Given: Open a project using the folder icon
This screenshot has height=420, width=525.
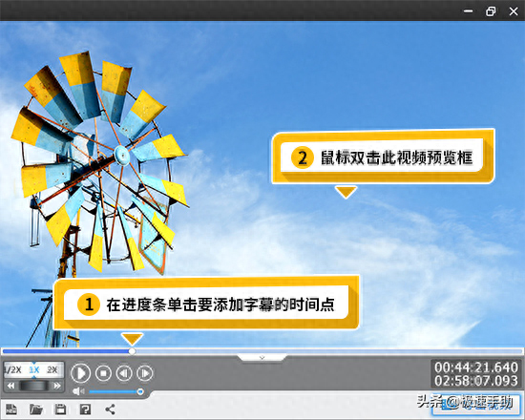Looking at the screenshot, I should pyautogui.click(x=36, y=409).
